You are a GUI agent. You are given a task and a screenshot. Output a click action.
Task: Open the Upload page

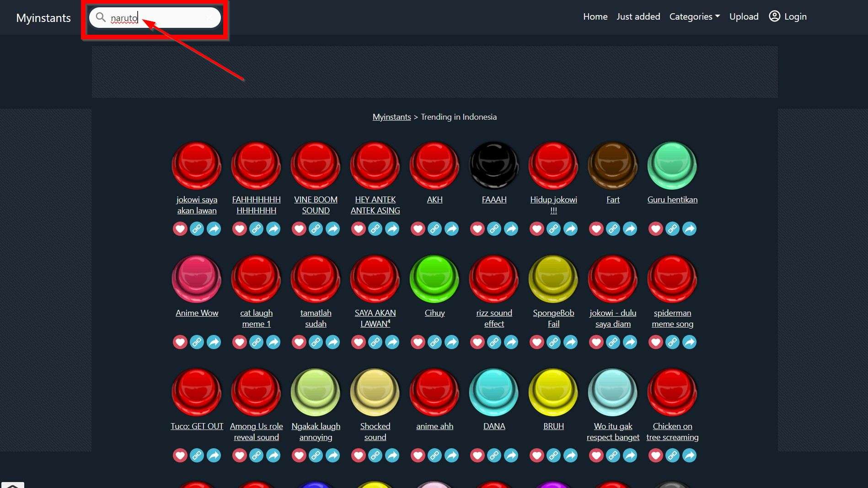(x=744, y=16)
